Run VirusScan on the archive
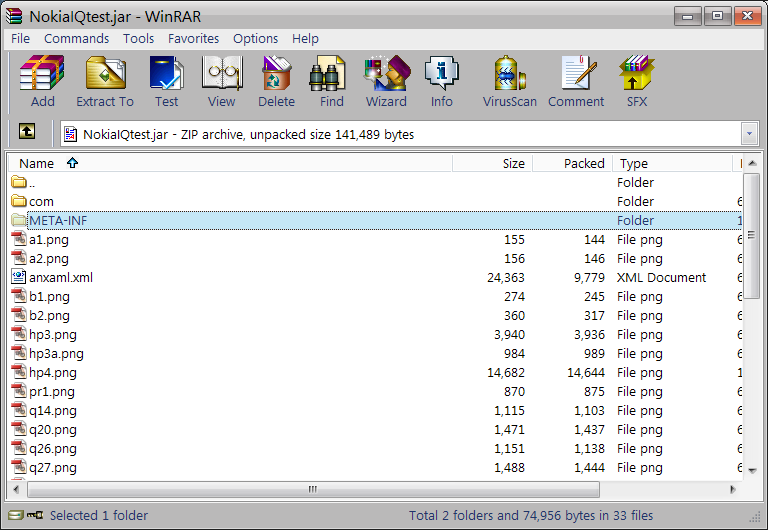The width and height of the screenshot is (768, 530). click(509, 72)
